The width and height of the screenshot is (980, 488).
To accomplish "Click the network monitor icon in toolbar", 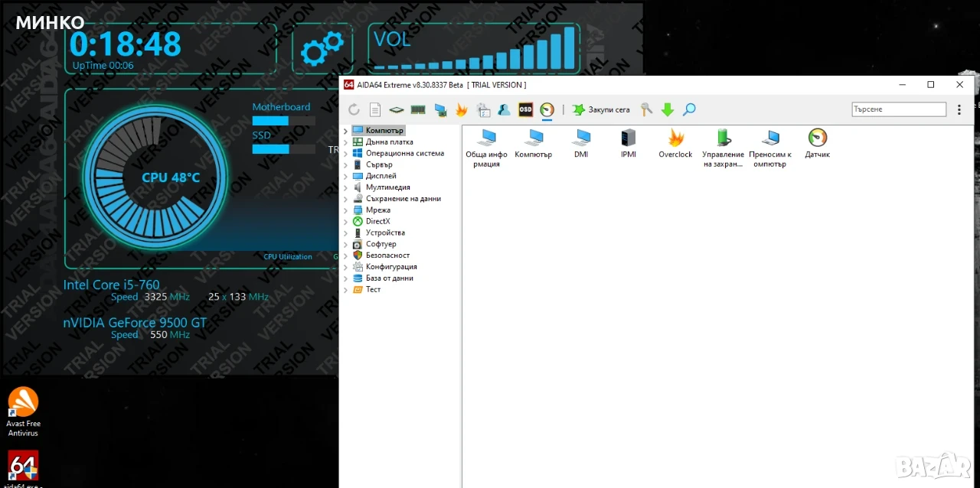I will click(440, 110).
